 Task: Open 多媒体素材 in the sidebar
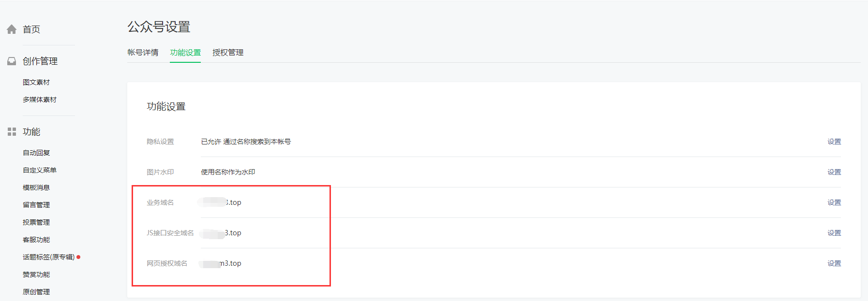(x=40, y=100)
